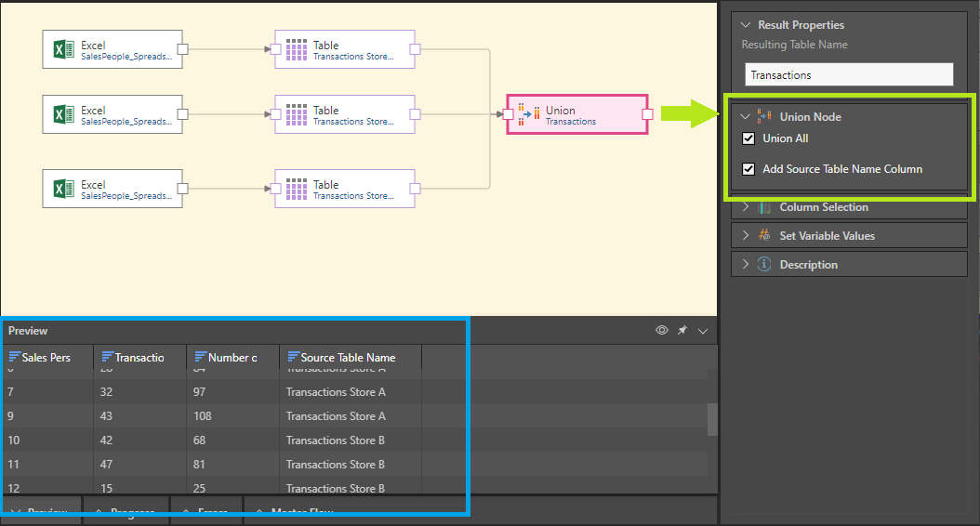Click the Description info icon
The height and width of the screenshot is (526, 980).
point(764,264)
